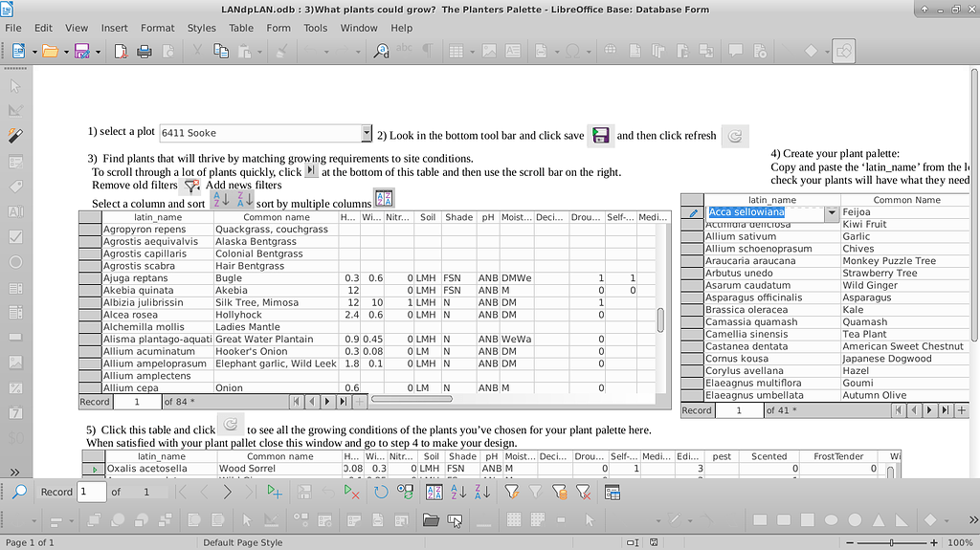Click the save button in instruction 2

[600, 136]
